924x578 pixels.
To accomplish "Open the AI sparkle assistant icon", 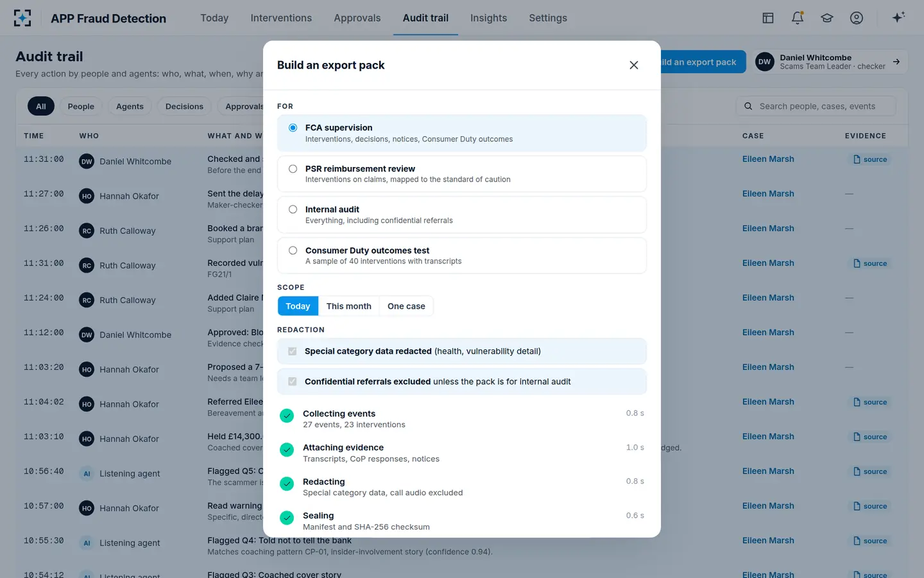I will pos(898,17).
